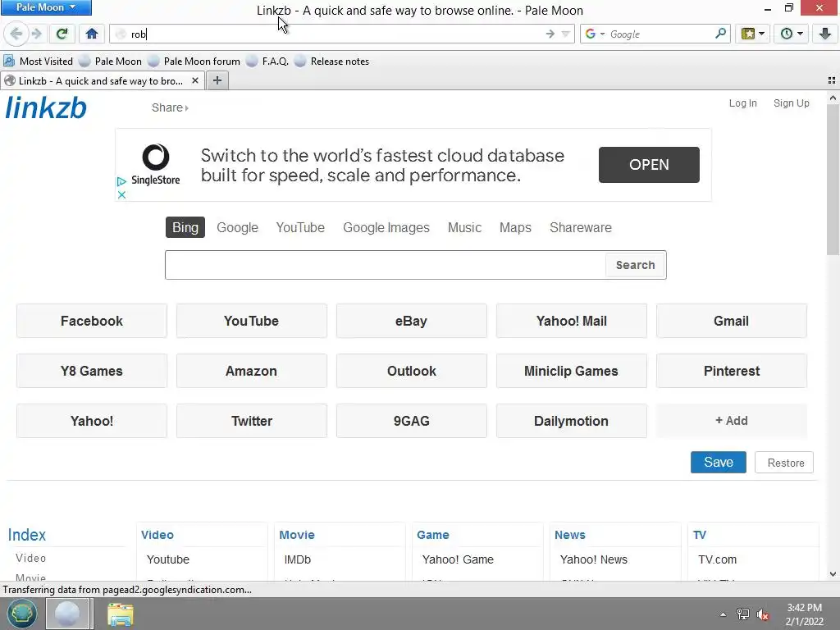Open the Google search engine selector

(594, 34)
